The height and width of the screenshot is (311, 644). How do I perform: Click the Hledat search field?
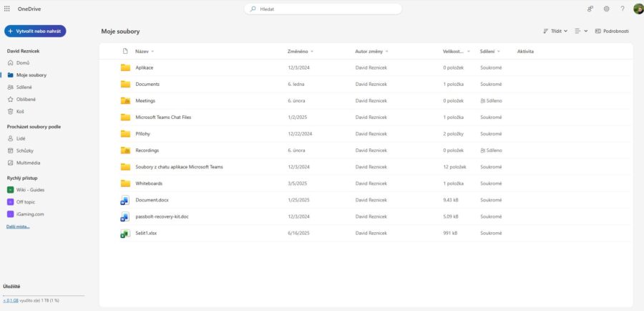(323, 9)
